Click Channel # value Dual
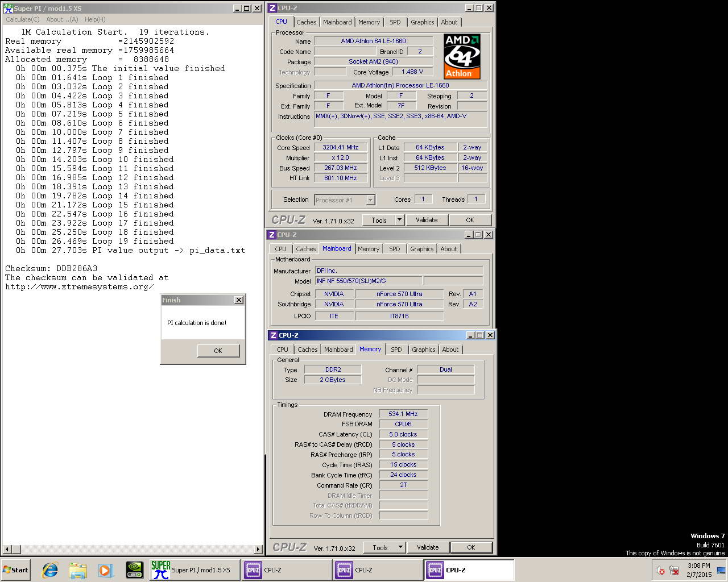Image resolution: width=728 pixels, height=582 pixels. click(446, 369)
